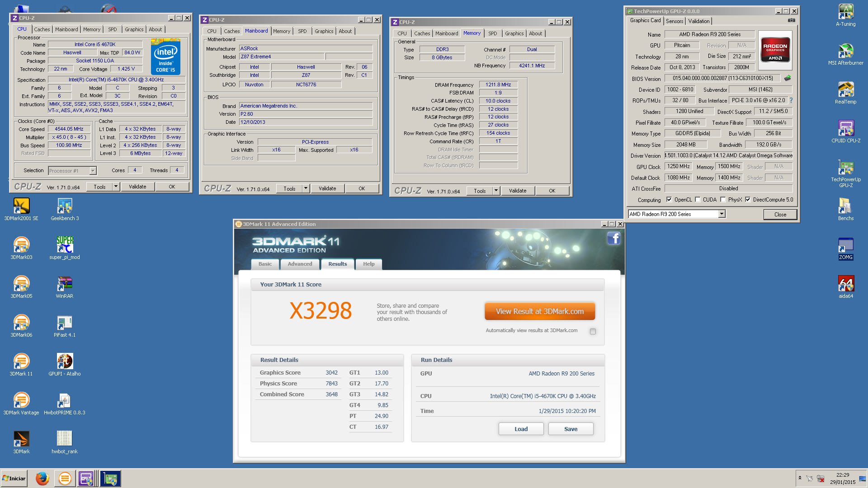This screenshot has width=868, height=488.
Task: Click the Iniciar start button
Action: 14,478
